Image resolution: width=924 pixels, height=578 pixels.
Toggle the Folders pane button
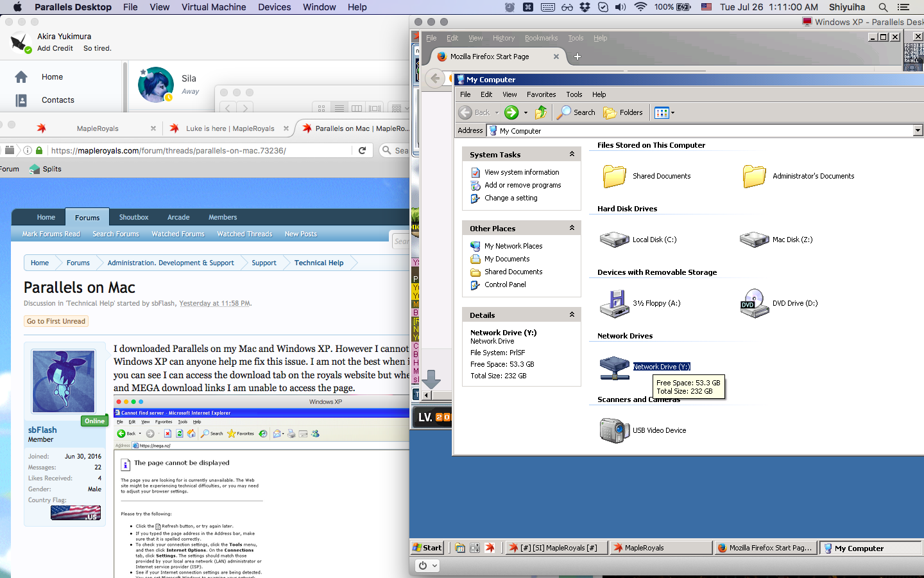point(623,112)
